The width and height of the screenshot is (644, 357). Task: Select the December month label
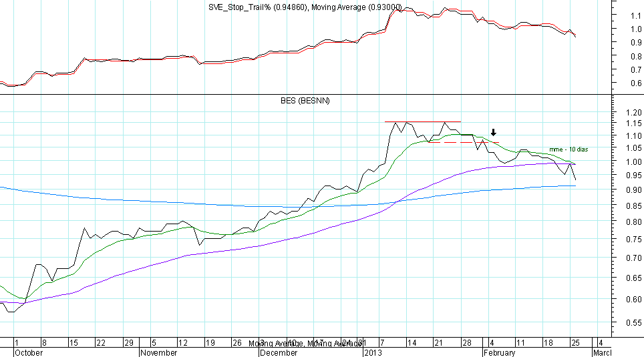click(279, 352)
